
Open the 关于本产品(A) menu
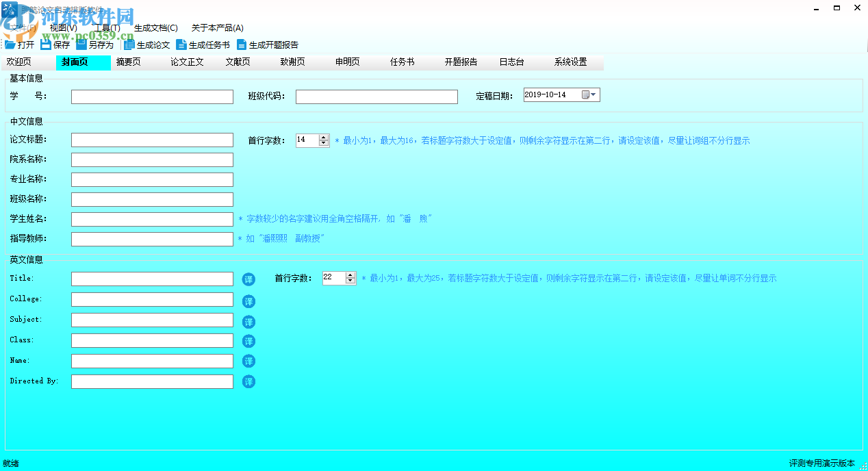218,28
